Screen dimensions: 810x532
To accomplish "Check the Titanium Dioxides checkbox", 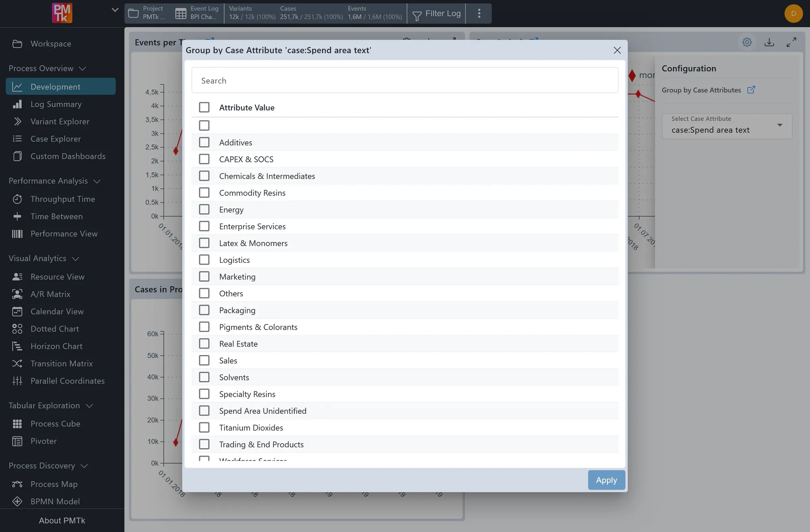I will point(204,428).
